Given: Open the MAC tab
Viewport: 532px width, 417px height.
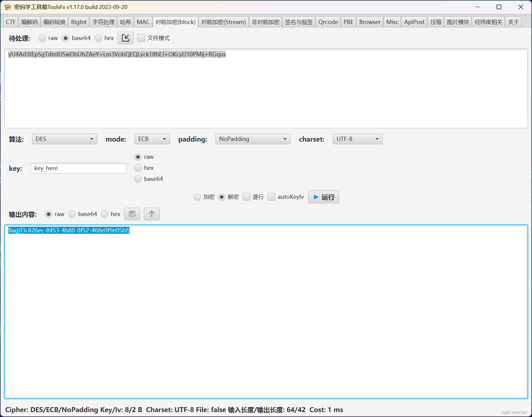Looking at the screenshot, I should click(x=143, y=22).
